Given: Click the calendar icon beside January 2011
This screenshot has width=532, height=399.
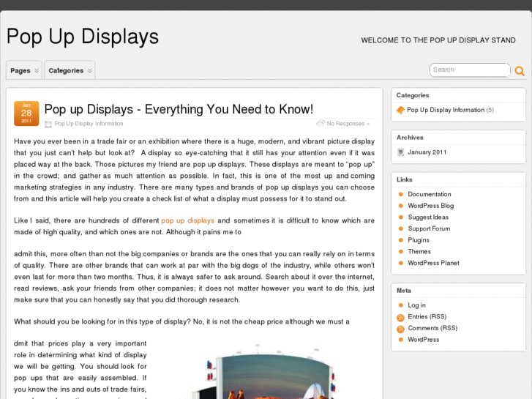Looking at the screenshot, I should [401, 152].
